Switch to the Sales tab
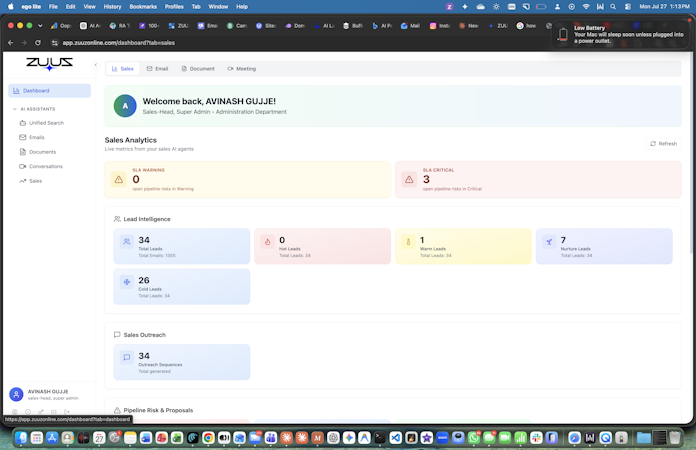Image resolution: width=696 pixels, height=450 pixels. pos(123,69)
